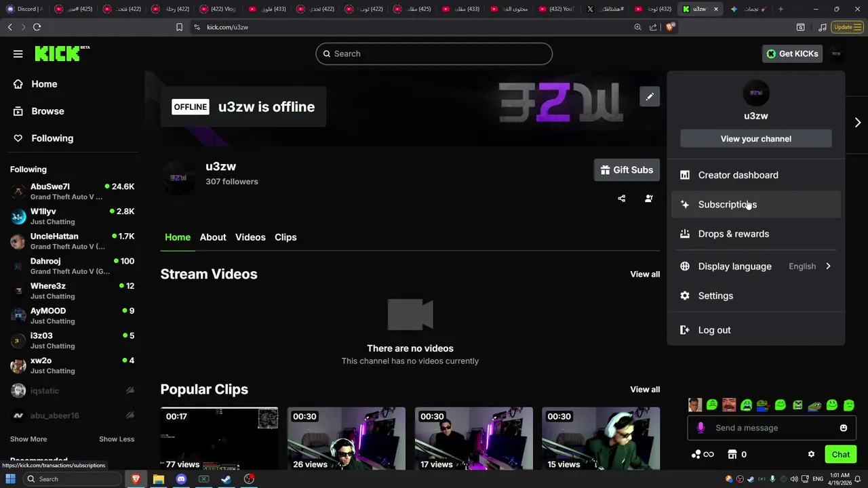Click the Send a message field

coord(772,428)
